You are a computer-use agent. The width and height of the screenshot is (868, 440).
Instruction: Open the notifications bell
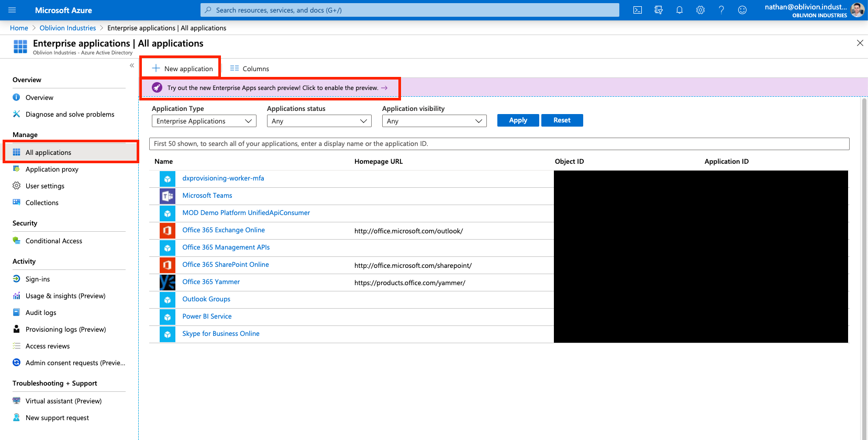click(679, 10)
